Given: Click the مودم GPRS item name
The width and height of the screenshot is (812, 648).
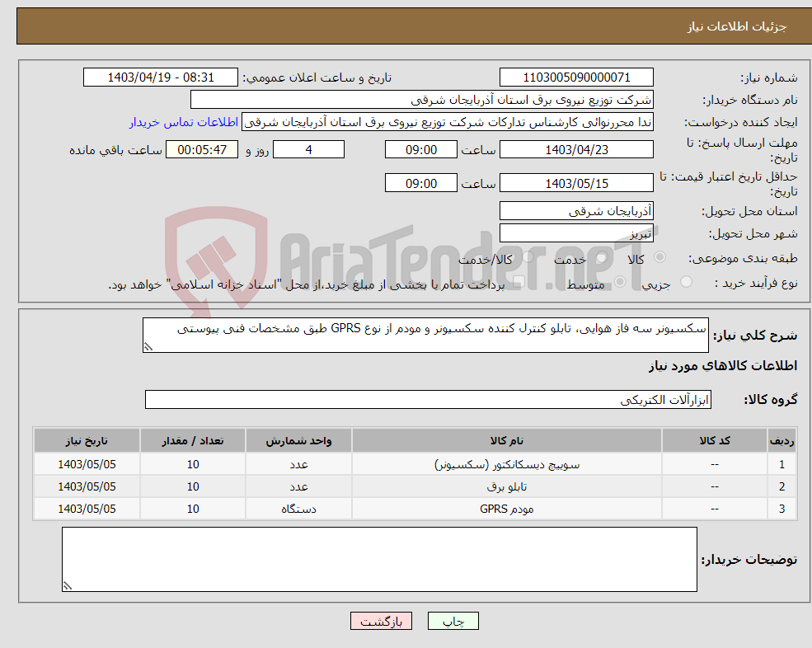Looking at the screenshot, I should pyautogui.click(x=507, y=509).
